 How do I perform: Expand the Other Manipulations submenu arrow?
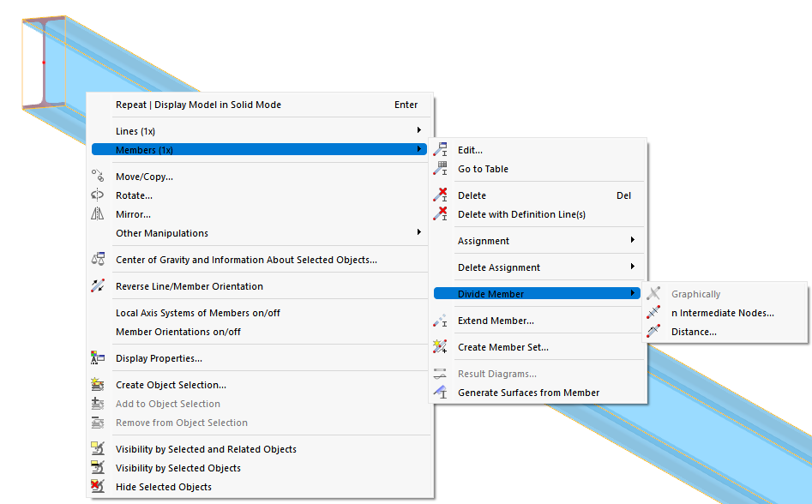(x=419, y=232)
